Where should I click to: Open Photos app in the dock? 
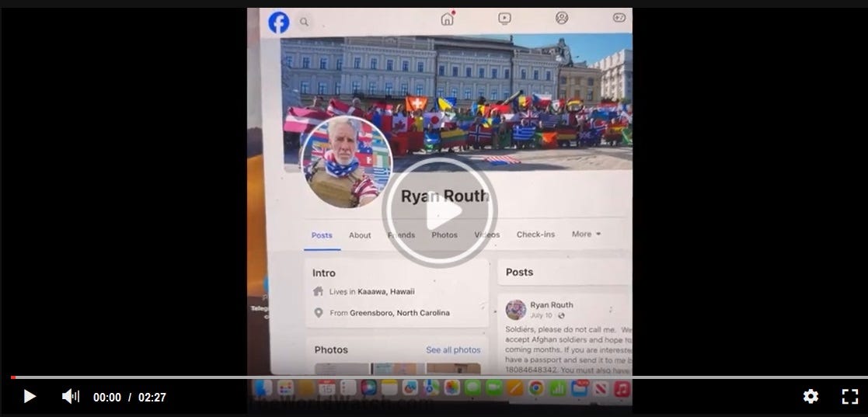[x=451, y=387]
